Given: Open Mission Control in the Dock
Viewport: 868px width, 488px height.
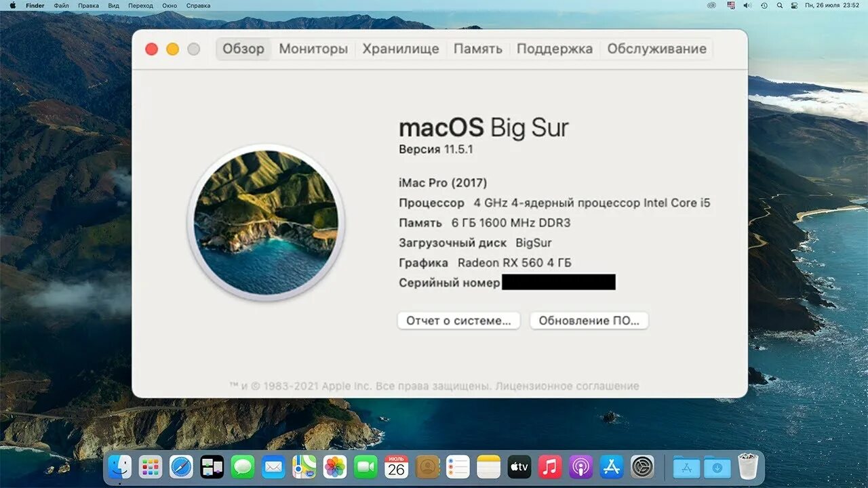Looking at the screenshot, I should (x=212, y=466).
